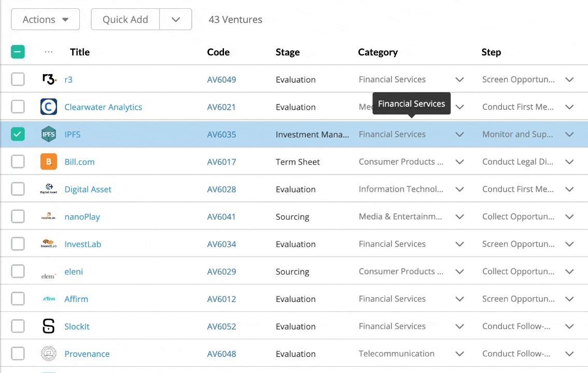Image resolution: width=588 pixels, height=373 pixels.
Task: Open the Provenance venture link
Action: 87,354
